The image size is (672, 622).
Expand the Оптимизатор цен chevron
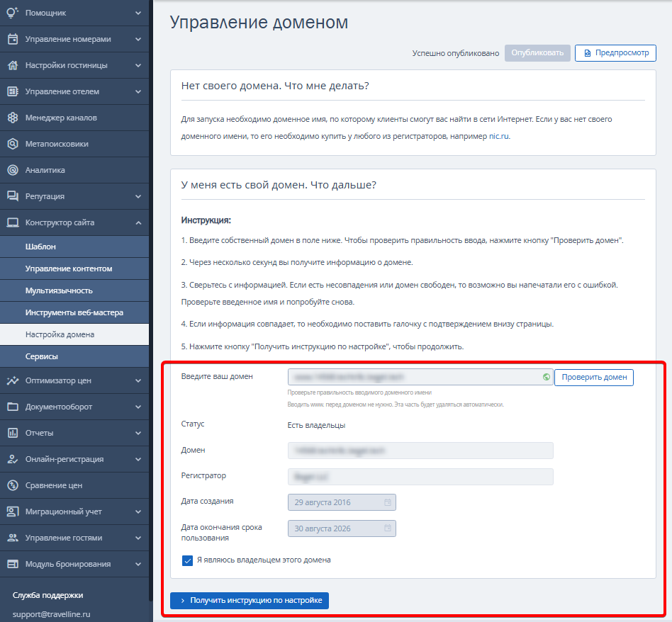click(138, 380)
